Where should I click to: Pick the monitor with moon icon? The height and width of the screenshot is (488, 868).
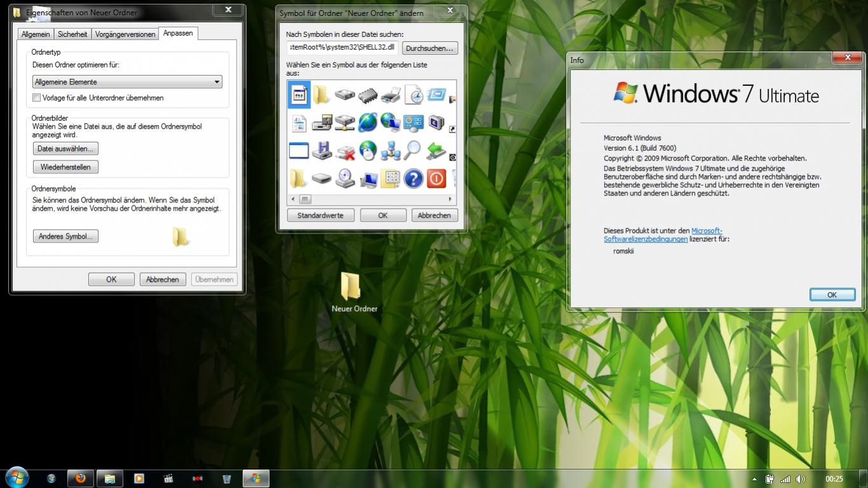point(436,122)
